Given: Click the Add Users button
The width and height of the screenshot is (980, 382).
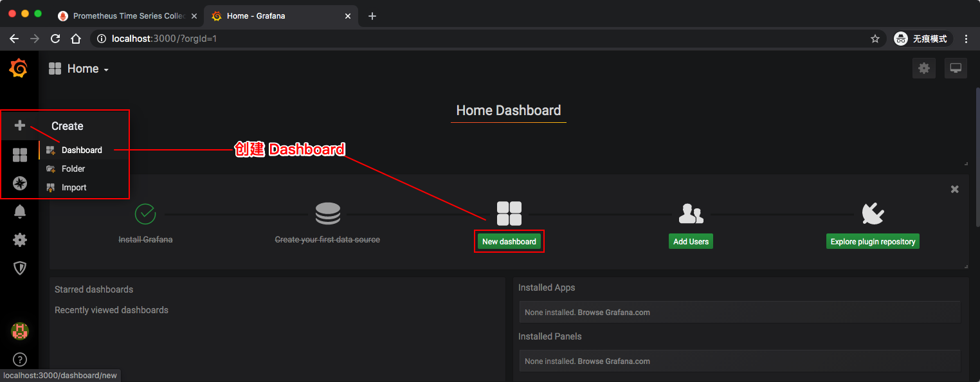Looking at the screenshot, I should tap(691, 241).
